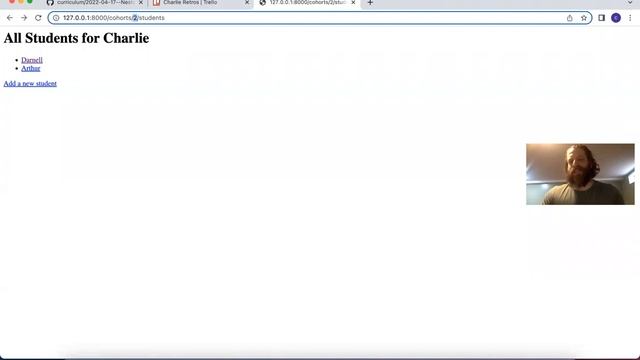Close the 127.0.0.1 cohorts tab
The height and width of the screenshot is (360, 640).
353,2
